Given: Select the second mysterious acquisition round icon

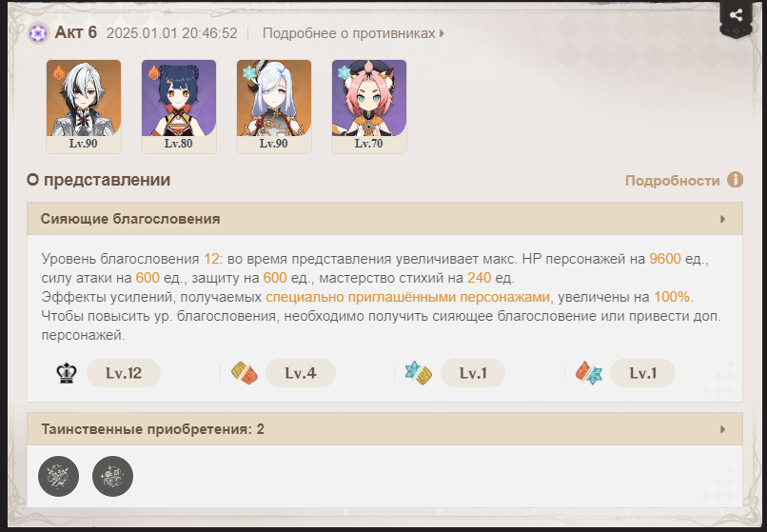Looking at the screenshot, I should pos(112,476).
